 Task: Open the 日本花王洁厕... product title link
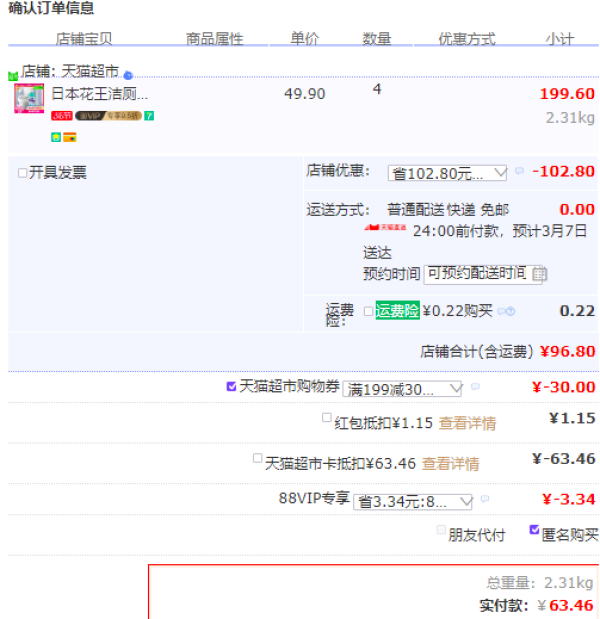(100, 94)
